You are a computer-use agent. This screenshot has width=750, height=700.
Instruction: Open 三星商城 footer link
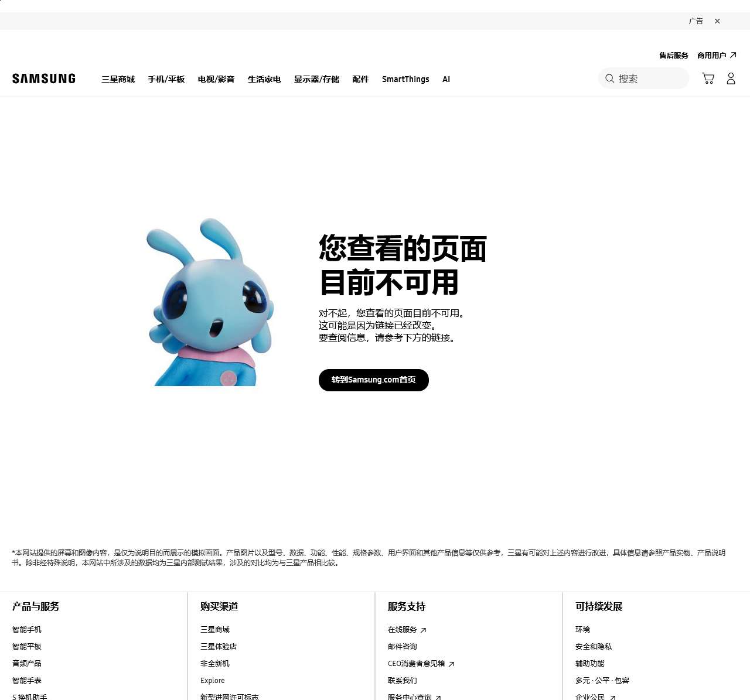pos(215,630)
